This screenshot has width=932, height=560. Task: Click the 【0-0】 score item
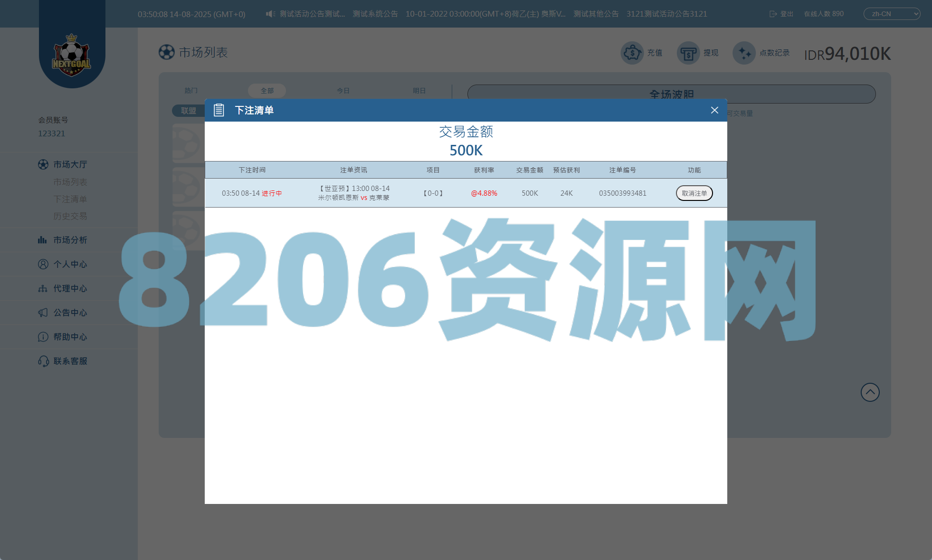coord(433,193)
